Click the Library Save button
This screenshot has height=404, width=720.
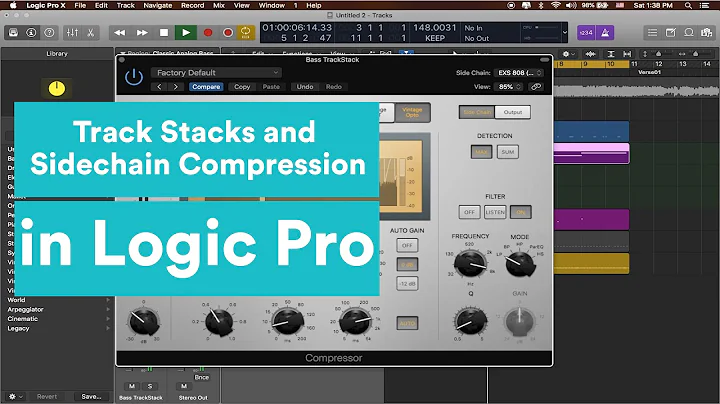91,397
